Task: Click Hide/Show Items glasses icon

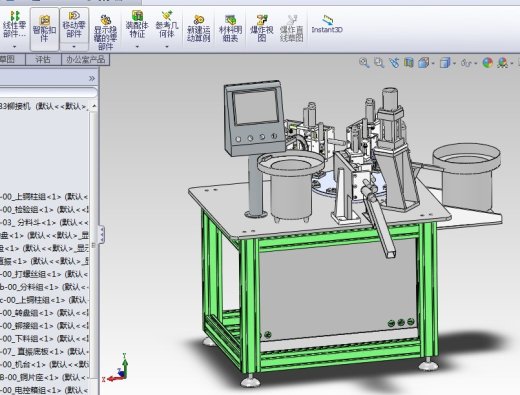Action: point(466,63)
